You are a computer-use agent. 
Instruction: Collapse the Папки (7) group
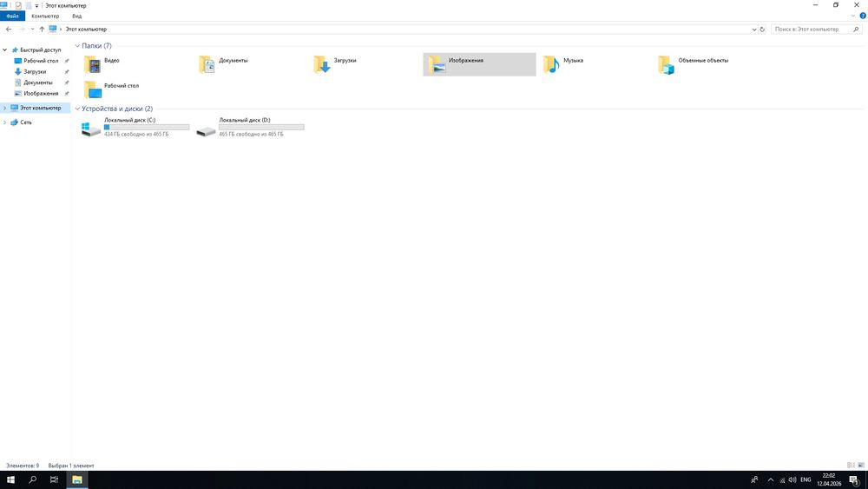[77, 46]
